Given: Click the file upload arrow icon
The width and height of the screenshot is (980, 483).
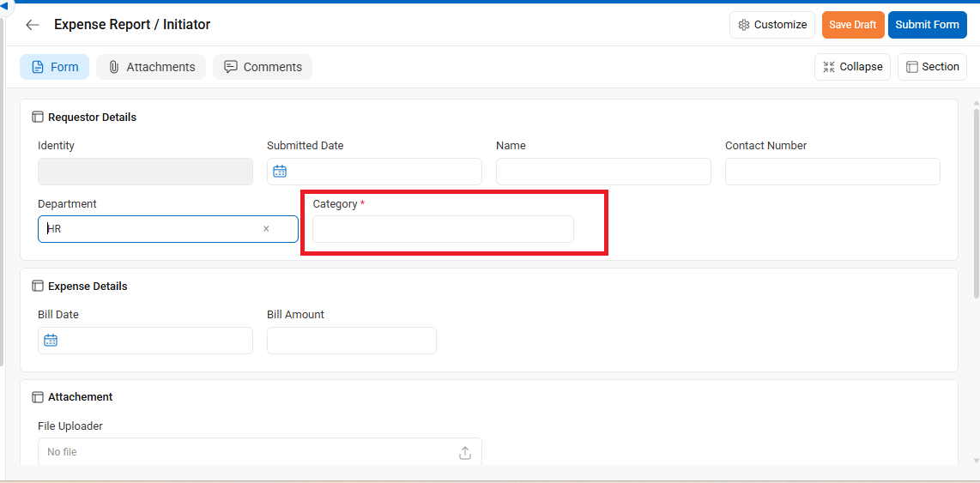Looking at the screenshot, I should (x=465, y=452).
